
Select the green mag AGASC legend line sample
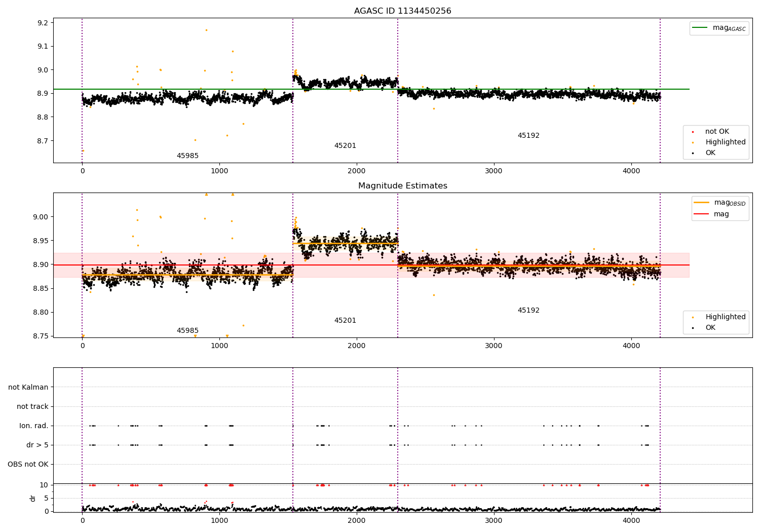pyautogui.click(x=700, y=28)
